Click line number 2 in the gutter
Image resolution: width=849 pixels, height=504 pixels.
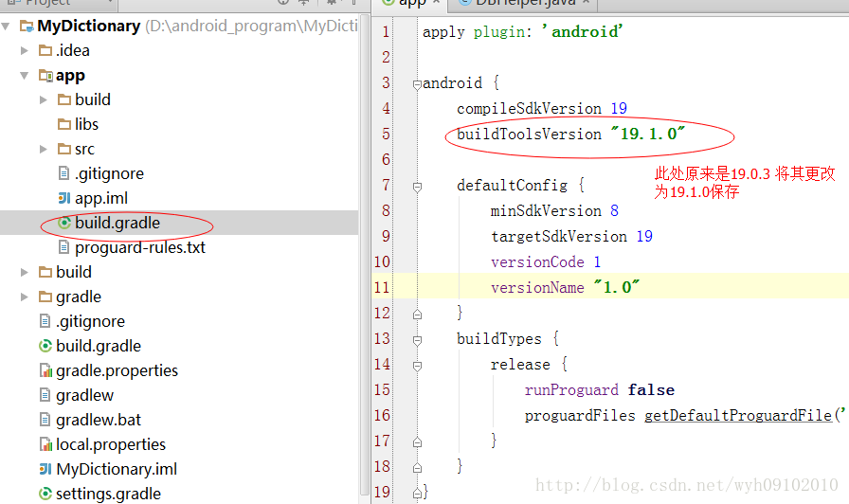tap(386, 57)
